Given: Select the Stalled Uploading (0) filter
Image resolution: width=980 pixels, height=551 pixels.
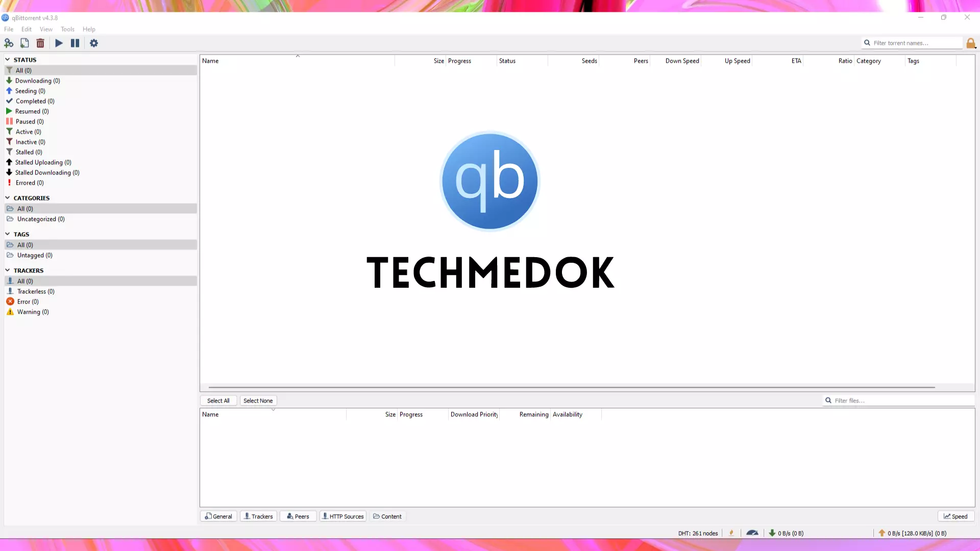Looking at the screenshot, I should [101, 162].
